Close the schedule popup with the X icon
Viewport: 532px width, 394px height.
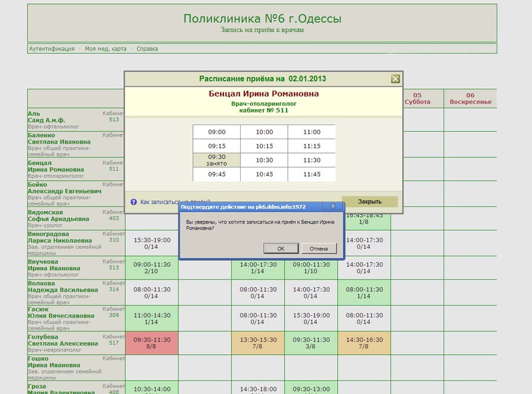point(395,79)
